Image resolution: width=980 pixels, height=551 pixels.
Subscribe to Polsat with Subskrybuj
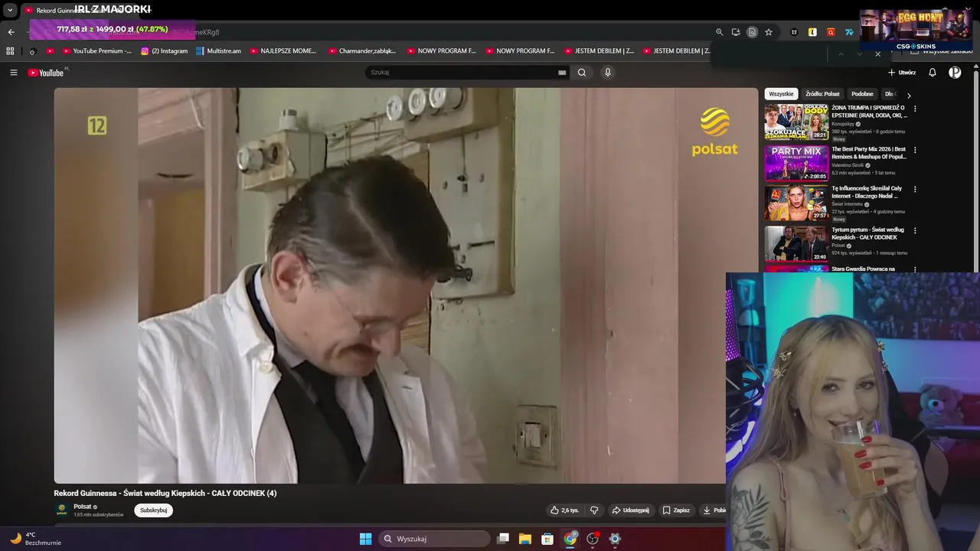click(x=153, y=510)
